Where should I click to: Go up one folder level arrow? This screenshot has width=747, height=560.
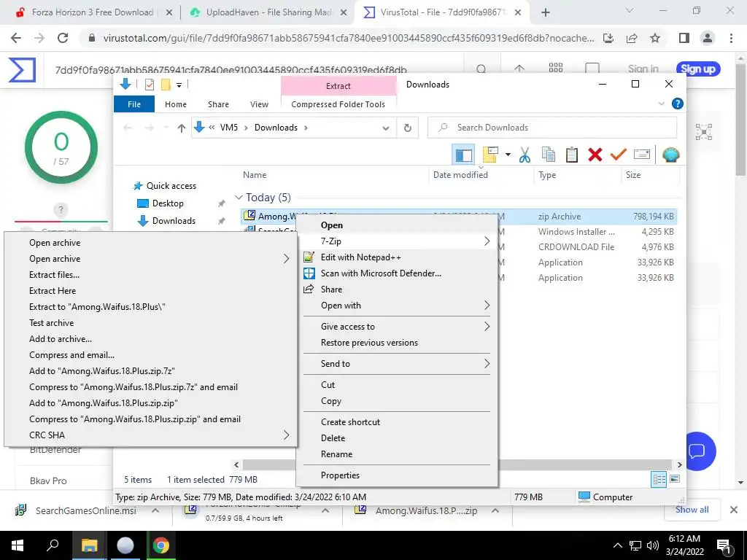pos(181,128)
